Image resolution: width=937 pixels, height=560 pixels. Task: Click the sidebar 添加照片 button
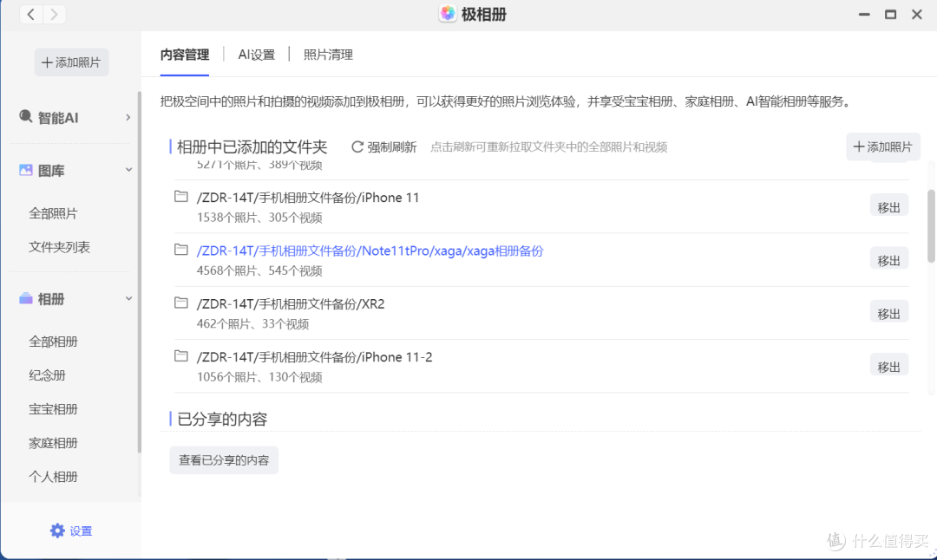71,62
